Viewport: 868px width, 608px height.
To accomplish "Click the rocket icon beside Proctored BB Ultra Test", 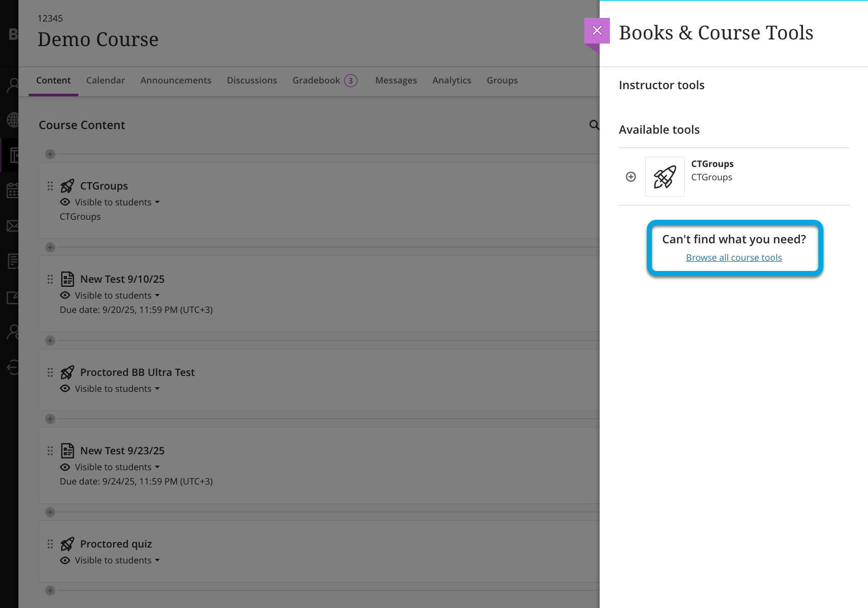I will 67,372.
